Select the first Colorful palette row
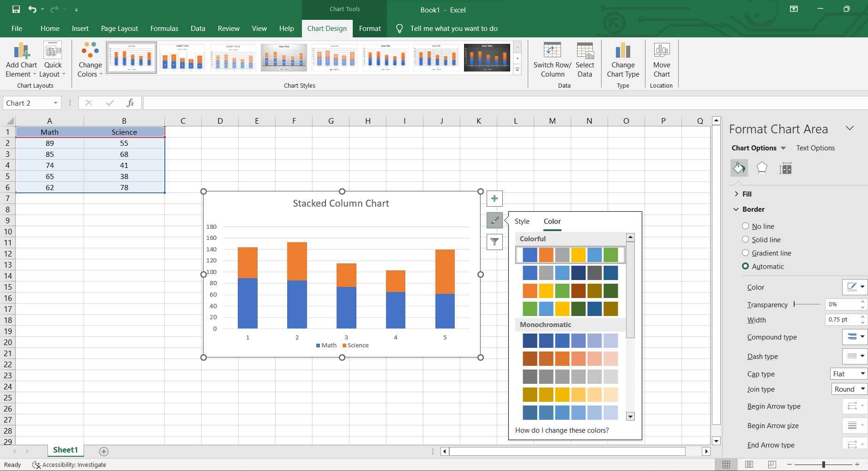 [570, 254]
